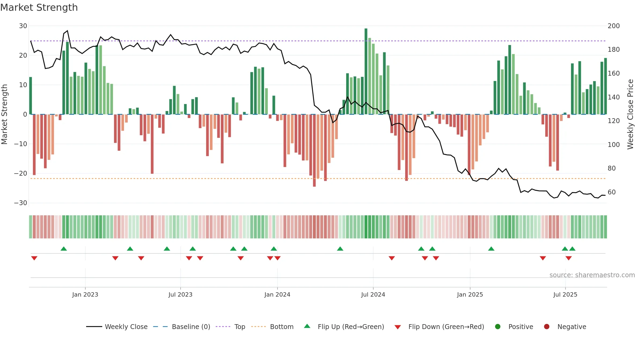Click the first flip-down marker before Jan 2023

point(34,258)
